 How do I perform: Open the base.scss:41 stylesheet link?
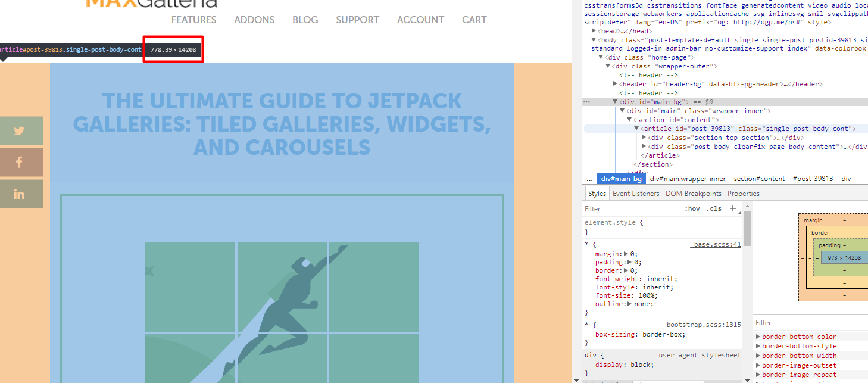715,244
